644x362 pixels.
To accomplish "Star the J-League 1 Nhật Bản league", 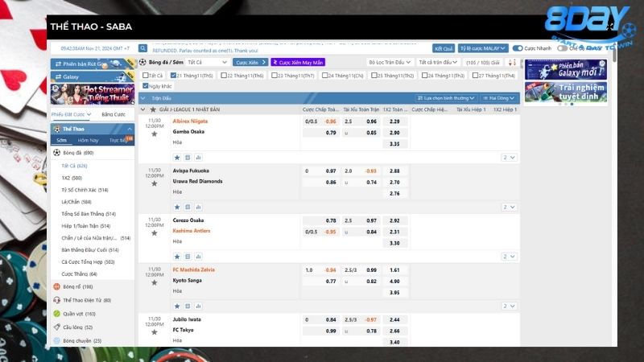I will coord(153,109).
